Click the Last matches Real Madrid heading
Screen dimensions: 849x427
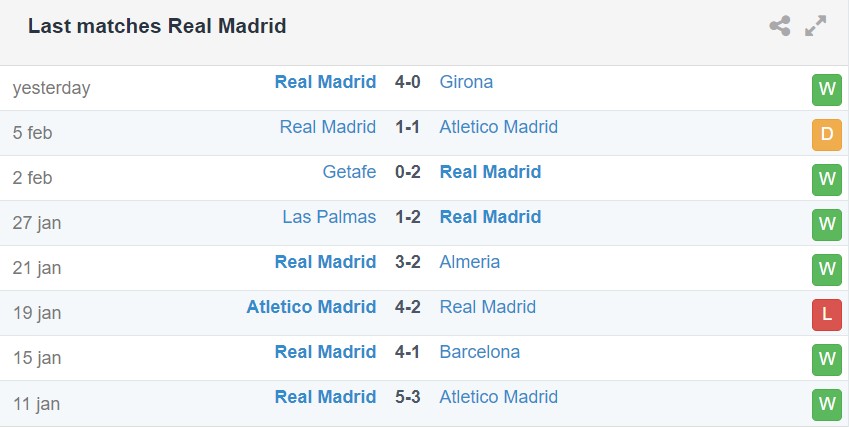click(x=157, y=27)
